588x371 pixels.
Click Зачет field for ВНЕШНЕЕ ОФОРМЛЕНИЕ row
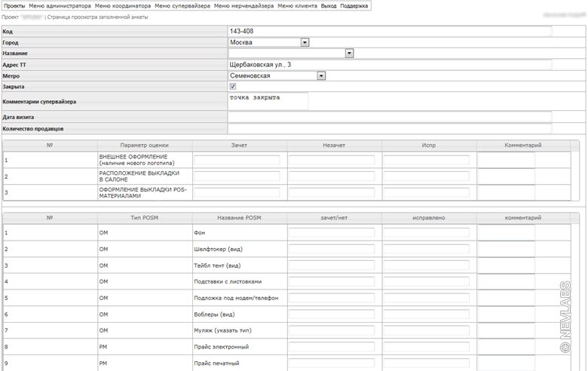(x=237, y=160)
